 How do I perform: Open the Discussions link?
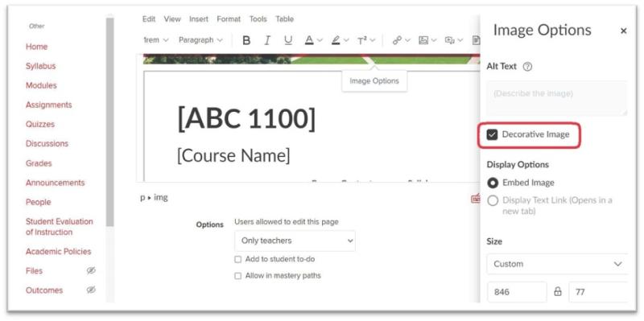(x=47, y=144)
